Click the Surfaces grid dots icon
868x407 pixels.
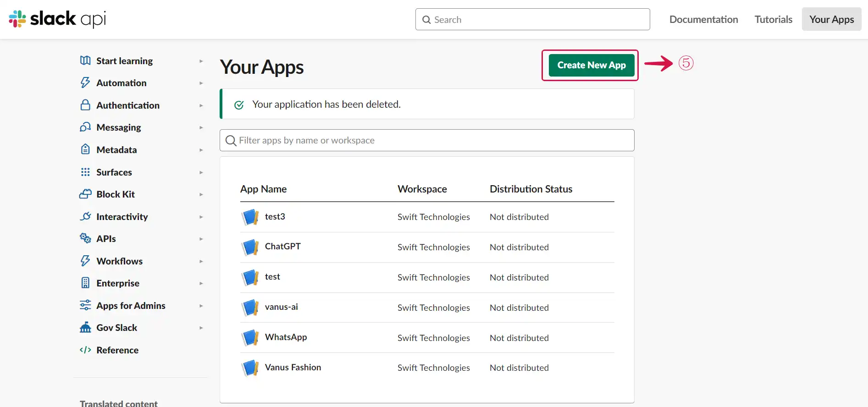pos(85,172)
